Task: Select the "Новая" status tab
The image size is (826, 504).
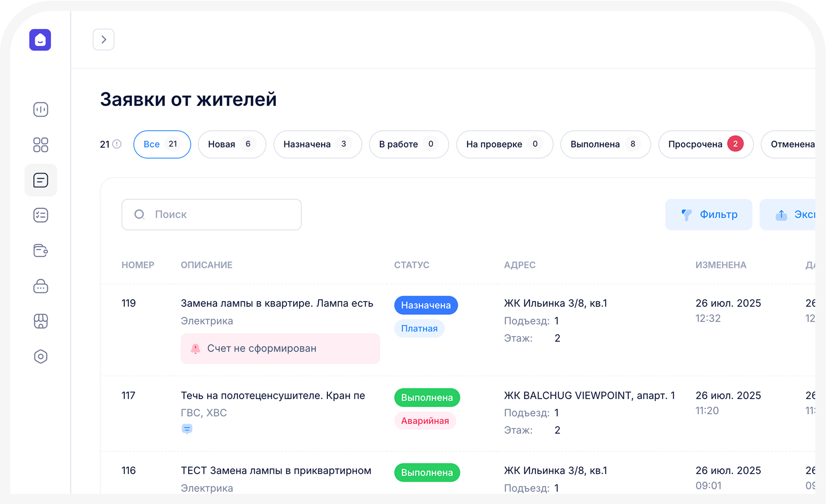Action: coord(231,144)
